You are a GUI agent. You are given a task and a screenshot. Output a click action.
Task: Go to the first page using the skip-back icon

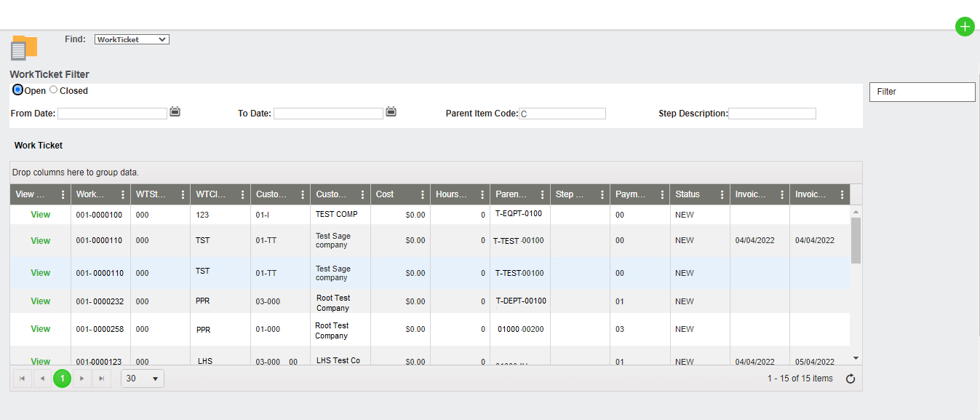point(23,378)
